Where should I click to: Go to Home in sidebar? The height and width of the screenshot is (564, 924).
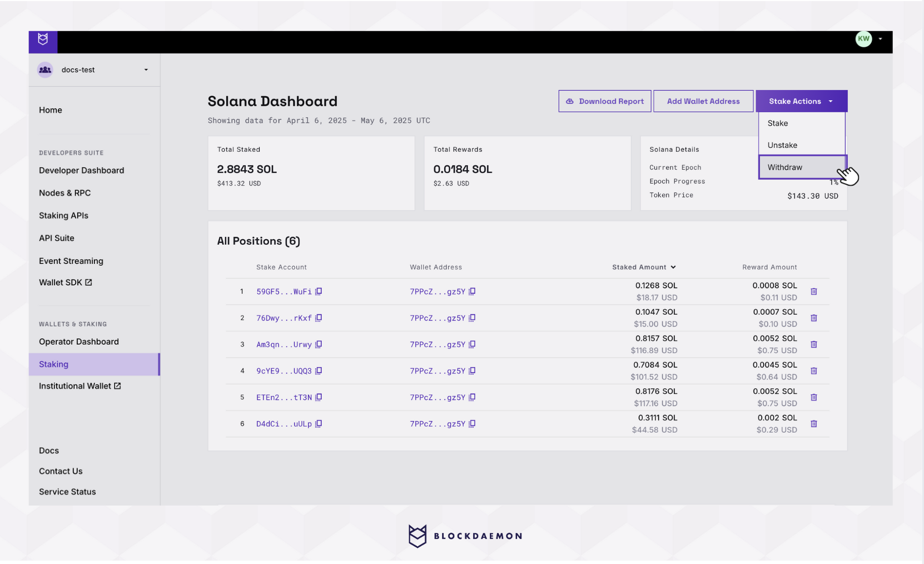click(51, 110)
